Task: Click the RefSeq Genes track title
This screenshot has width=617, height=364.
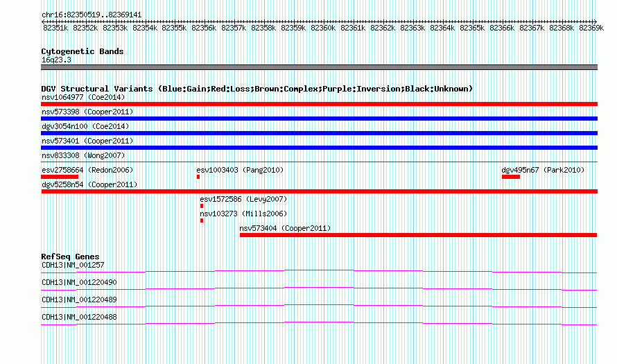Action: 70,257
